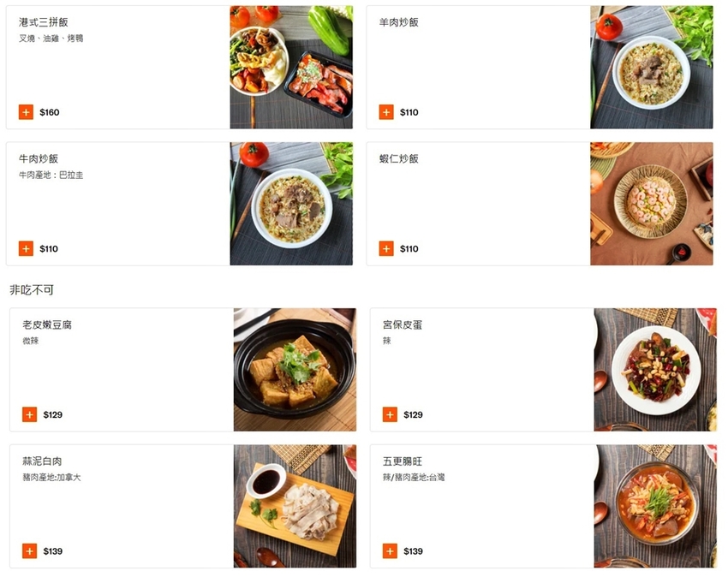Screen dimensions: 728x577
Task: Add 牛肉炒飯 using the orange plus
Action: coord(26,249)
